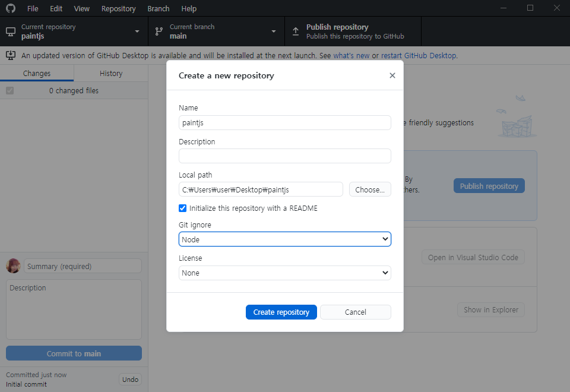Click Open in Visual Studio Code

click(x=473, y=257)
